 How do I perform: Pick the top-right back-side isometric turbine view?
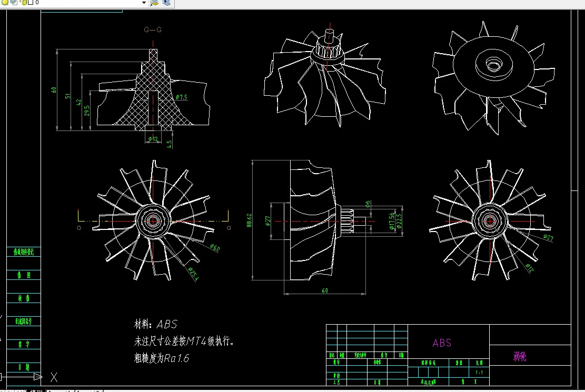tap(493, 77)
